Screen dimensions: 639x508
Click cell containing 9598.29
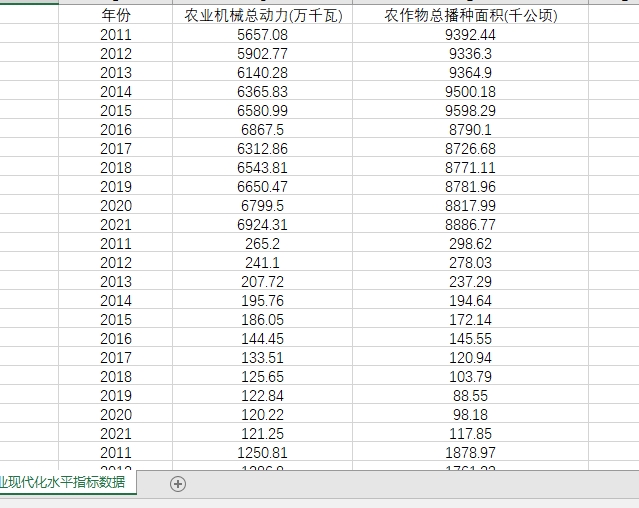point(470,110)
